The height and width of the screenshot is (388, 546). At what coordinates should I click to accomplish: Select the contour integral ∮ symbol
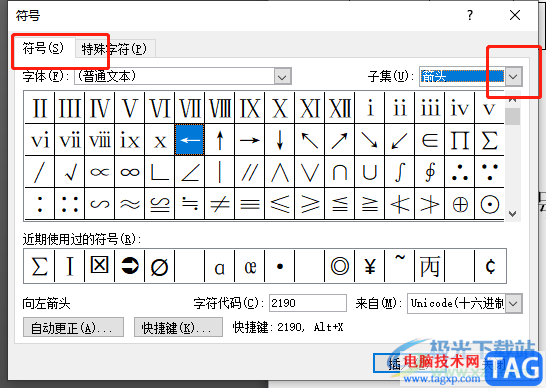(x=429, y=172)
